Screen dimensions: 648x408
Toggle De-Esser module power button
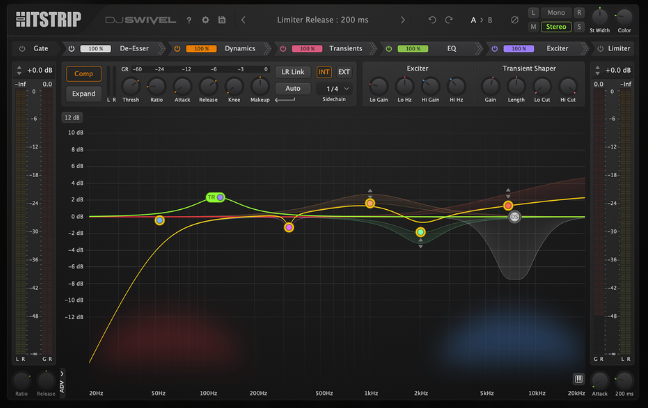click(71, 49)
